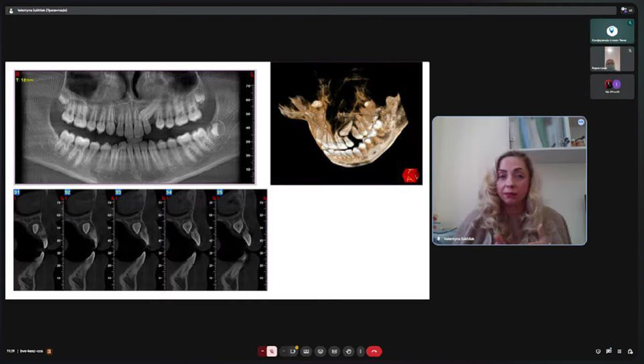The width and height of the screenshot is (644, 364).
Task: Open the three-dot more options menu
Action: click(x=361, y=351)
